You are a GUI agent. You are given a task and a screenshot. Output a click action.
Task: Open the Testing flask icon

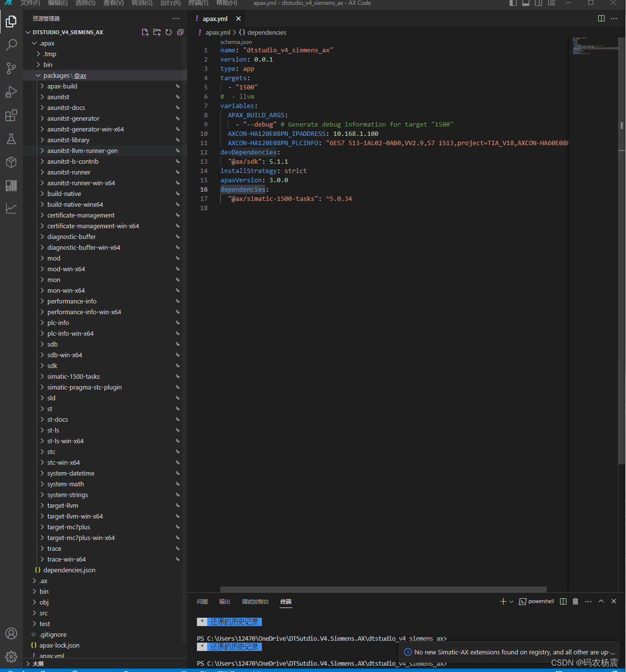(11, 139)
